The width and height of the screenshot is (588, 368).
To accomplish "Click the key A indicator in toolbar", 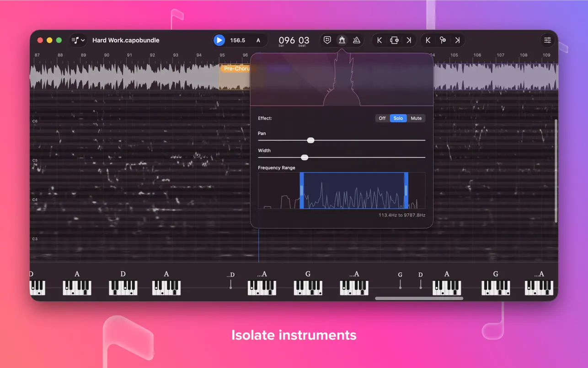I will click(x=258, y=40).
